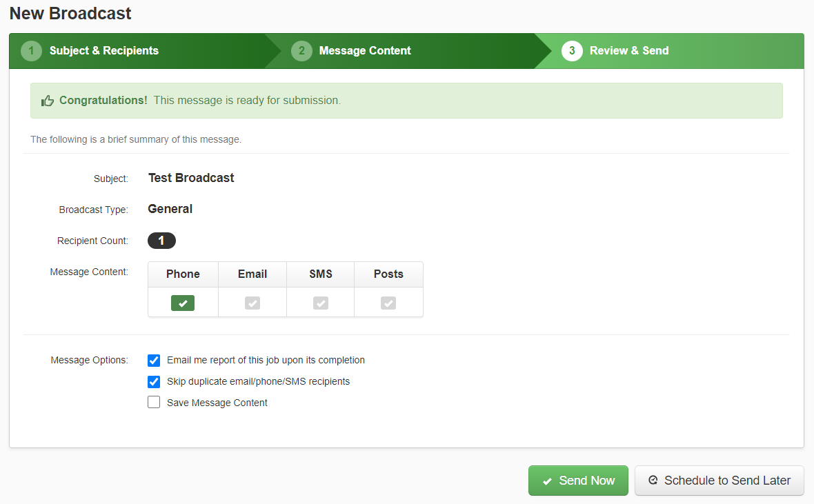The image size is (814, 504).
Task: Enable Save Message Content
Action: [153, 402]
